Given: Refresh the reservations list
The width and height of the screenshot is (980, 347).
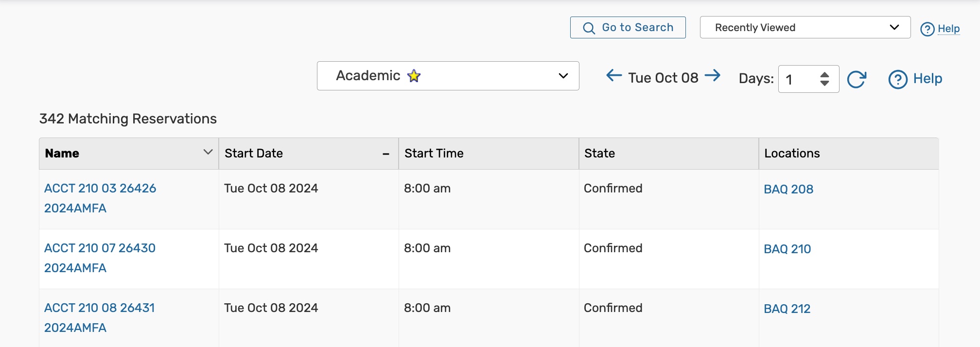Looking at the screenshot, I should (857, 79).
